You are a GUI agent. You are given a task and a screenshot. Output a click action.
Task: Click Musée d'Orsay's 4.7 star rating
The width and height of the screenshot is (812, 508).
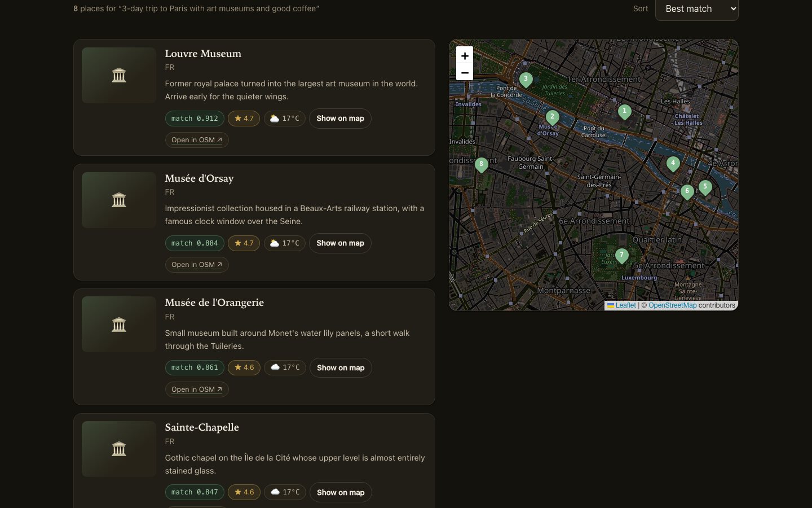(x=244, y=243)
